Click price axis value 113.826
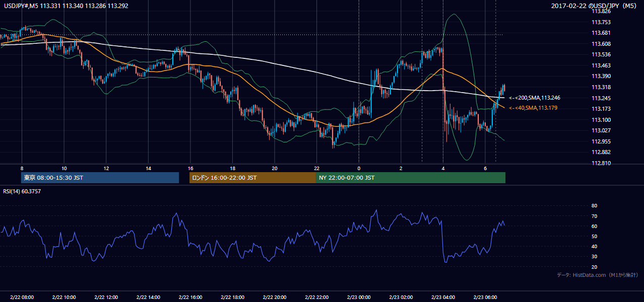This screenshot has width=644, height=302. [x=602, y=11]
